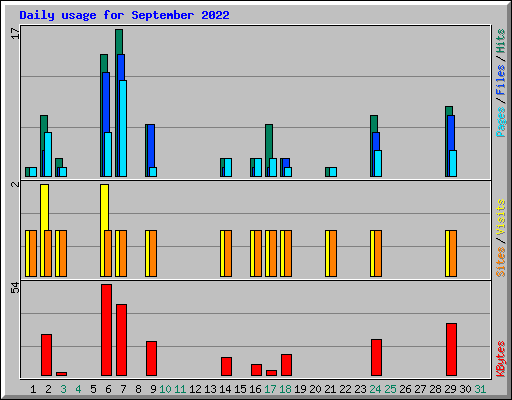
Task: Click the tallest green Hits bar for day 7
Action: click(x=119, y=42)
